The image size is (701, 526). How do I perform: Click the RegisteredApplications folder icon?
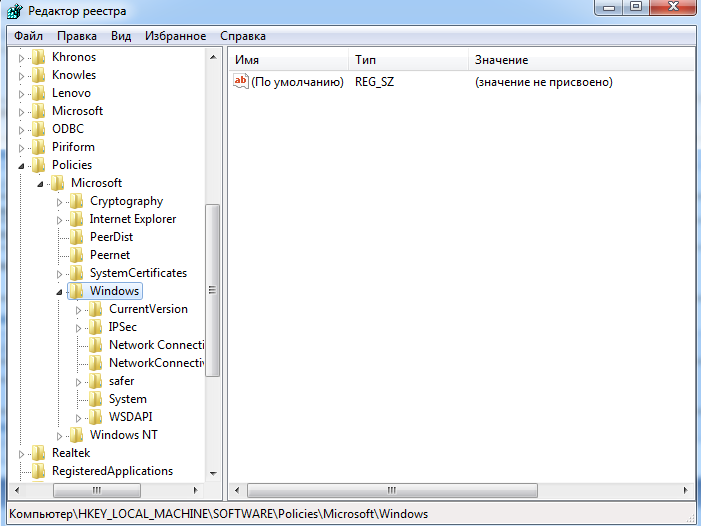pos(38,471)
